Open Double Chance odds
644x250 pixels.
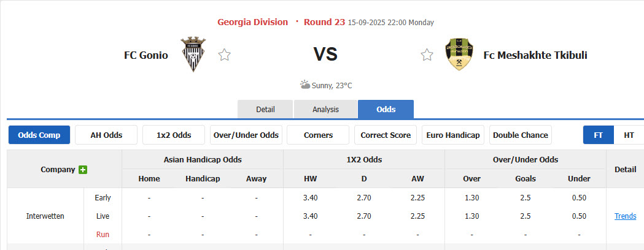tap(520, 135)
